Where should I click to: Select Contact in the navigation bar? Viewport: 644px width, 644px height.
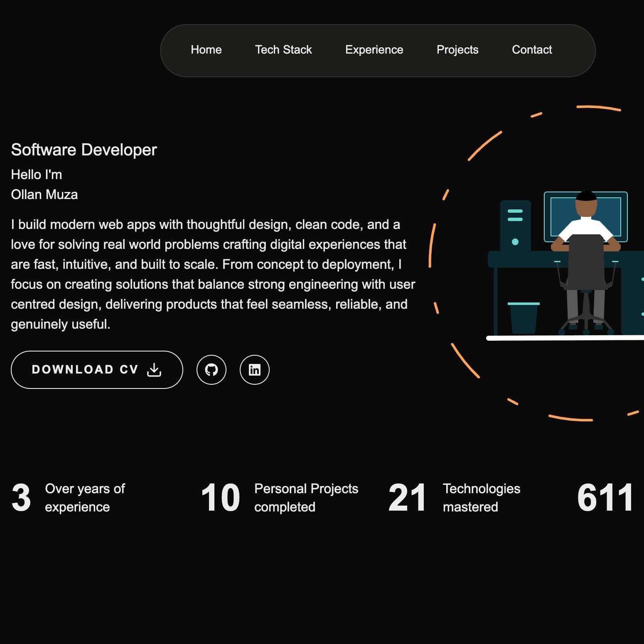point(532,50)
